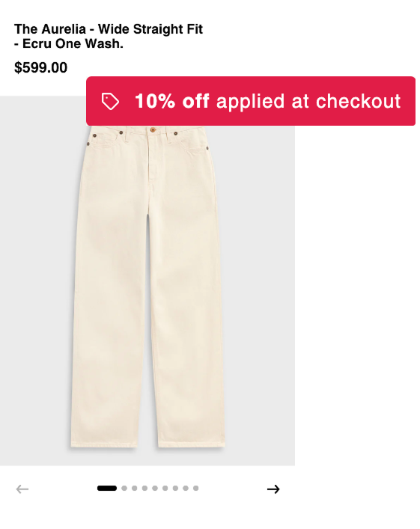420x529 pixels.
Task: Click the brass waistband button on jeans
Action: (x=153, y=129)
